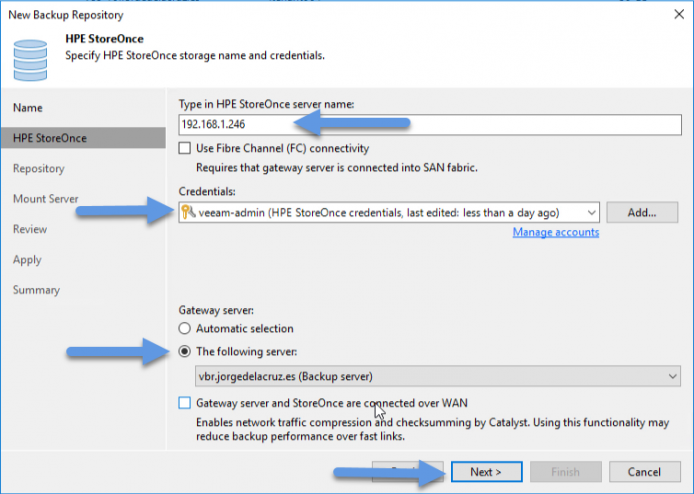Select The following server radio option
The height and width of the screenshot is (494, 694).
pos(185,351)
